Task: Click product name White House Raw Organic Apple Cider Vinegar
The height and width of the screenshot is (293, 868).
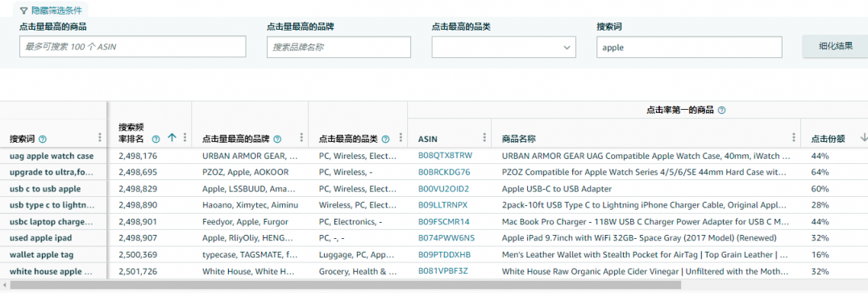Action: click(645, 271)
